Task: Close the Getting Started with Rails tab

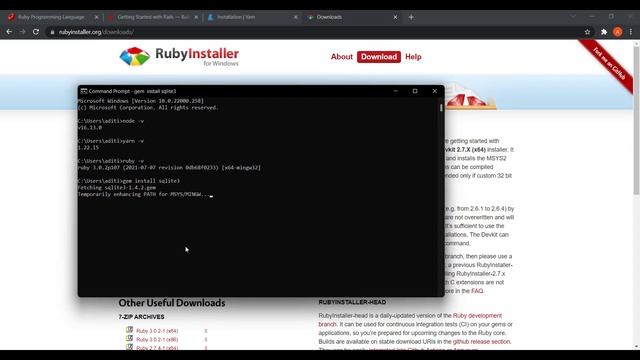Action: 196,17
